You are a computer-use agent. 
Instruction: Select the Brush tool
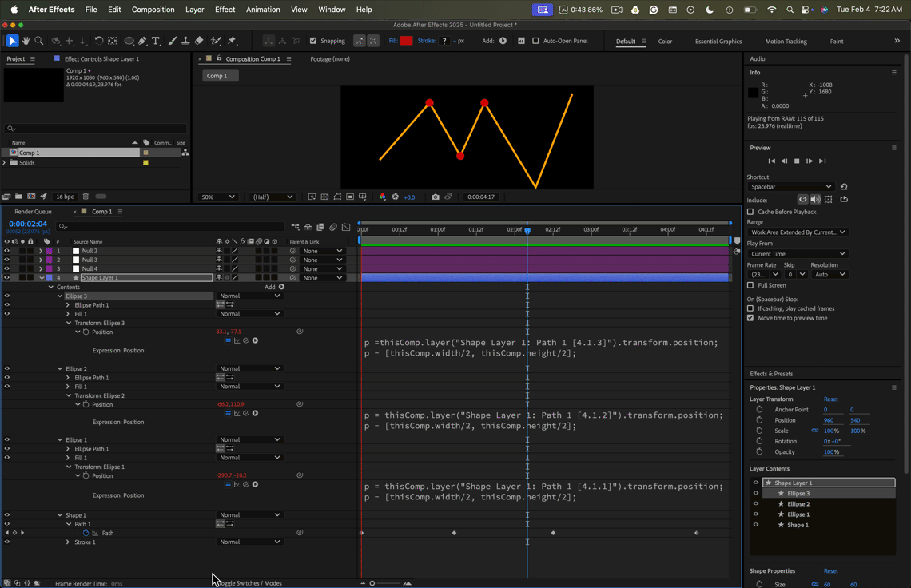173,41
